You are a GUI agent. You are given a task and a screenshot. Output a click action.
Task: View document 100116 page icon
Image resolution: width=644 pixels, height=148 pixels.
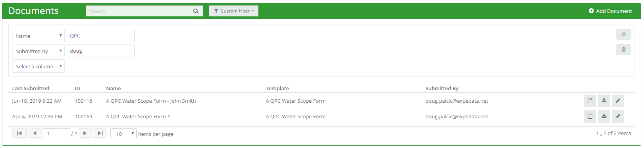[590, 101]
